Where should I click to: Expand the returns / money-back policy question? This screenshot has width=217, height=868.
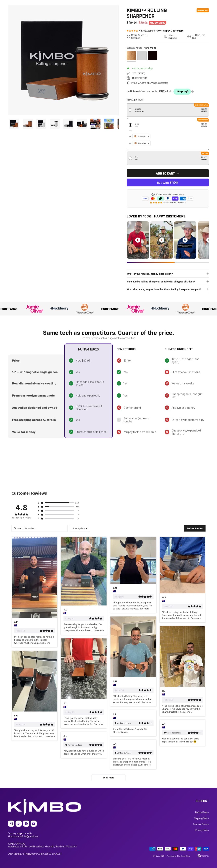(167, 274)
